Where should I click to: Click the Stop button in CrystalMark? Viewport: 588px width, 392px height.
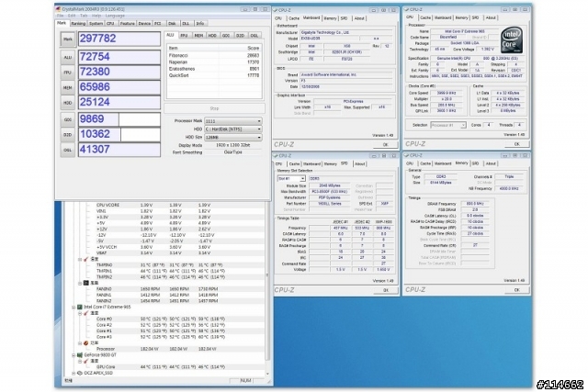point(214,108)
